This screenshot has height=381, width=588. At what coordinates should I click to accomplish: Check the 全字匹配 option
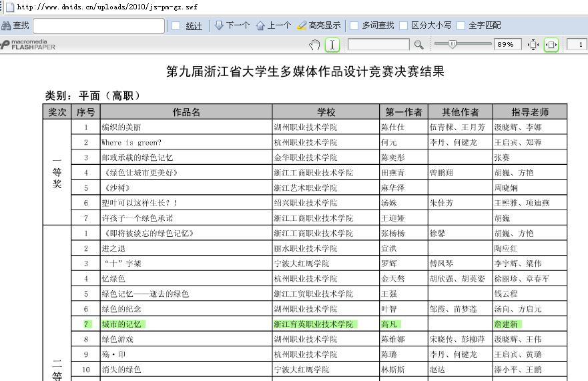pos(461,25)
